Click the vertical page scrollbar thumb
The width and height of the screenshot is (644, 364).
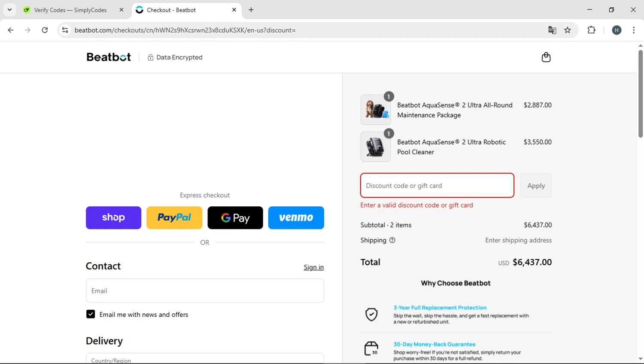click(x=640, y=94)
